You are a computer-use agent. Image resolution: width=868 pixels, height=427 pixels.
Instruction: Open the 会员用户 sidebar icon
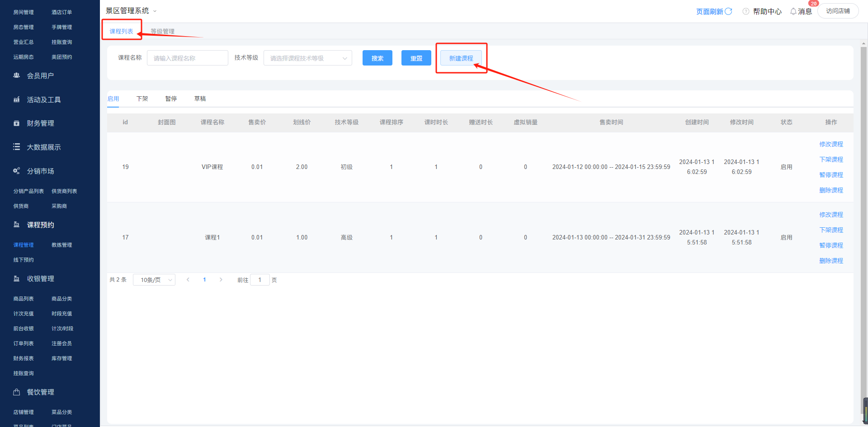[17, 75]
